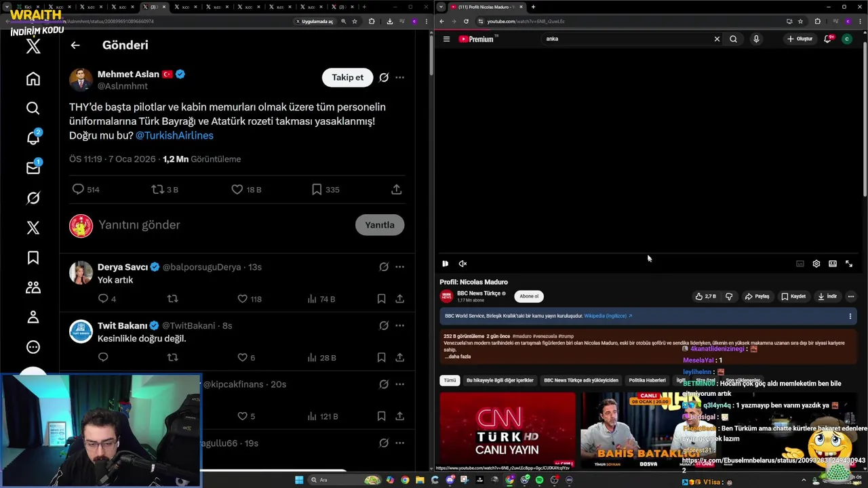Screen dimensions: 868x488
Task: Repost Derya Savcı's reply
Action: (x=172, y=299)
